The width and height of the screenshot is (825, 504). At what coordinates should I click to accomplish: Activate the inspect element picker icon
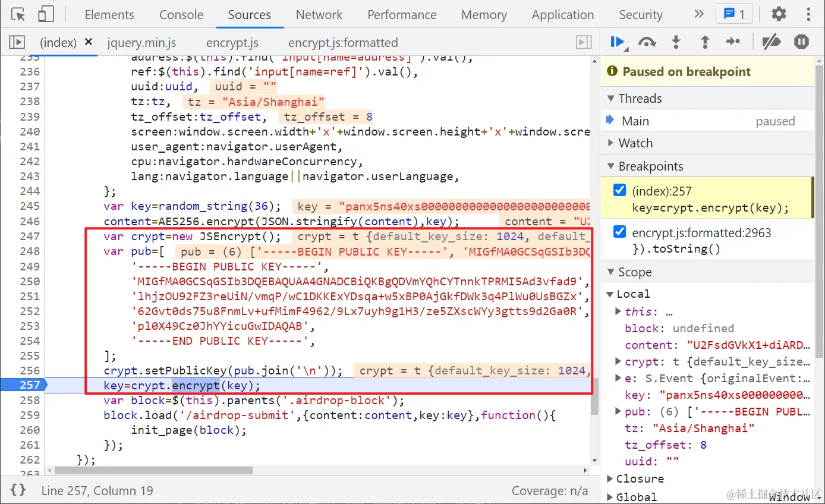click(18, 14)
